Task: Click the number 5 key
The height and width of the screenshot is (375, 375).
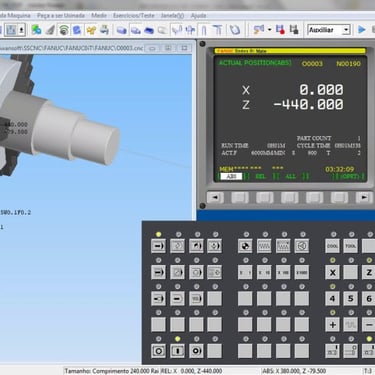Action: tap(351, 298)
